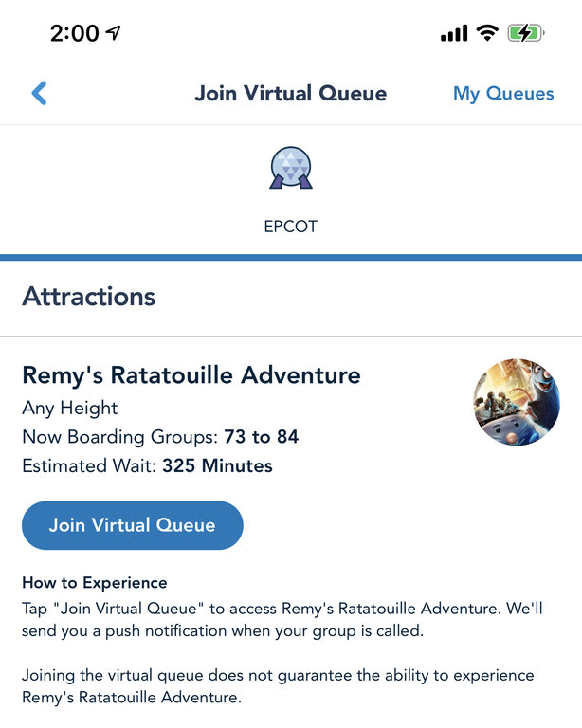The height and width of the screenshot is (728, 582).
Task: Tap the Any Height requirement text
Action: coord(70,409)
